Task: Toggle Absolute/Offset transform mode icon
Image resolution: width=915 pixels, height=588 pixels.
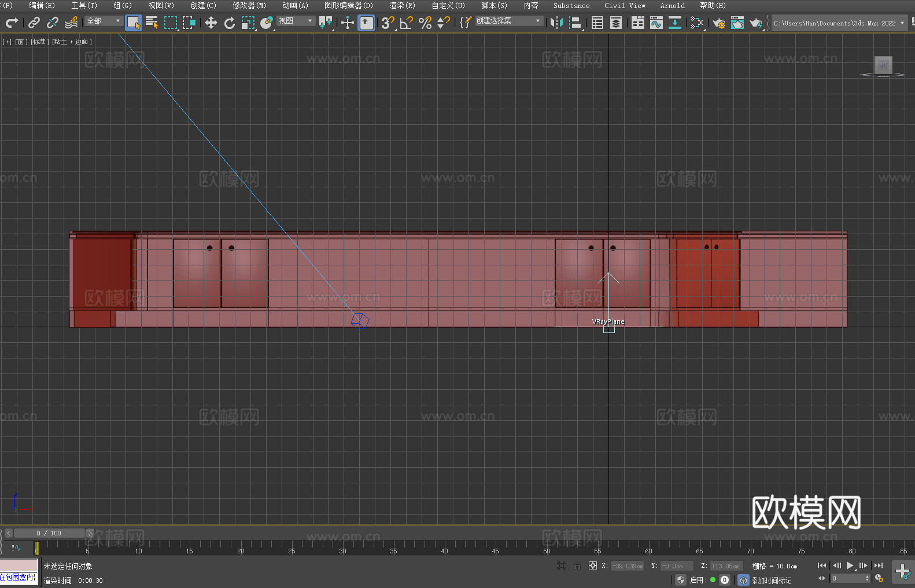Action: [x=592, y=565]
